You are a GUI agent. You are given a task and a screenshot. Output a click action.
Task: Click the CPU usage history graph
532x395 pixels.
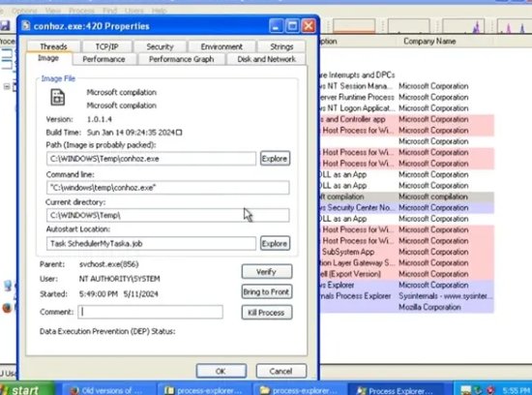tap(354, 26)
